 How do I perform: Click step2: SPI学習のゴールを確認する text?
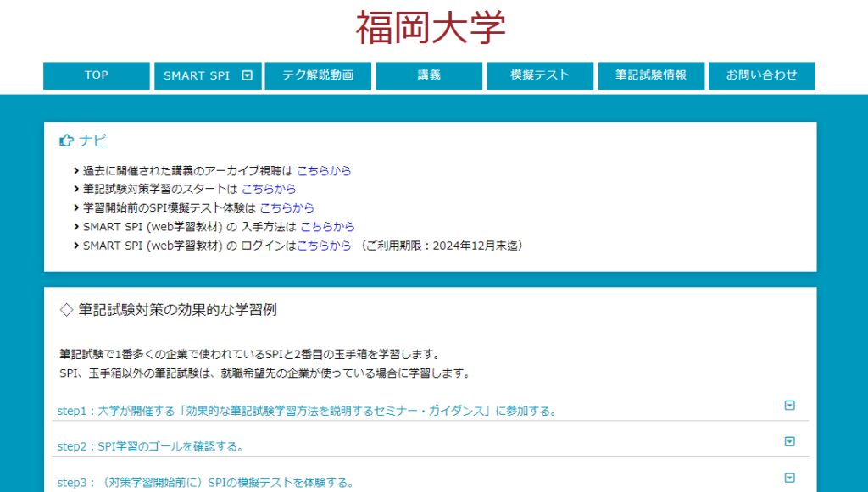(x=151, y=446)
